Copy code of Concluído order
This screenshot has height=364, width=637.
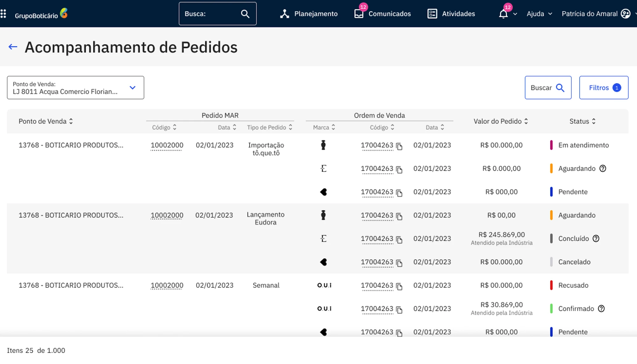(x=399, y=239)
